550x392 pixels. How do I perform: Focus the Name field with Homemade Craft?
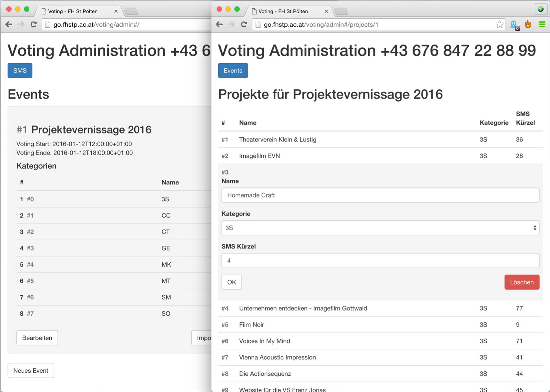point(380,195)
